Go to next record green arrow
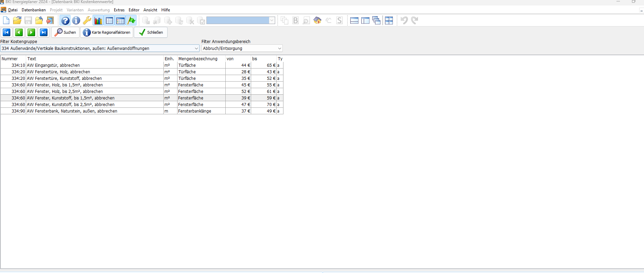Viewport: 644px width, 273px height. click(x=31, y=32)
